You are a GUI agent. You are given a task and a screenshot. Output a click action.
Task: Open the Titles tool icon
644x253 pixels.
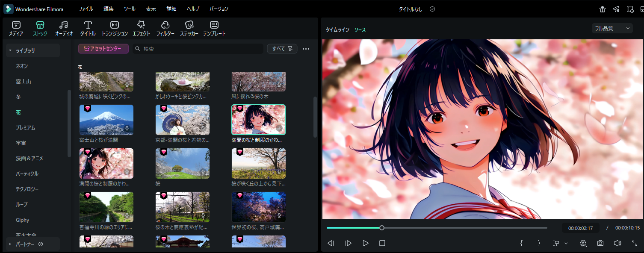[x=88, y=25]
